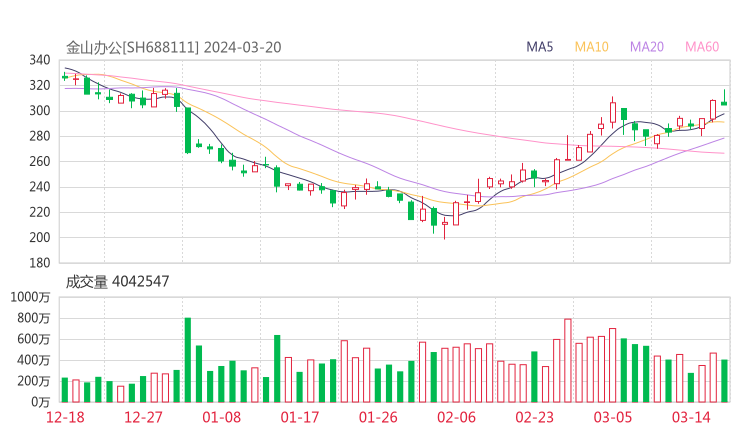Click the 400万 volume axis label
740x440 pixels.
coord(34,360)
